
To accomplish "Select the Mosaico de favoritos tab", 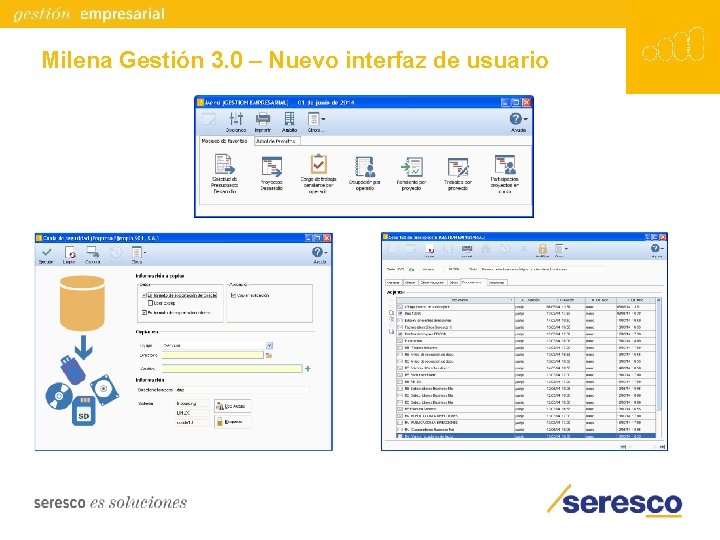I will point(225,141).
